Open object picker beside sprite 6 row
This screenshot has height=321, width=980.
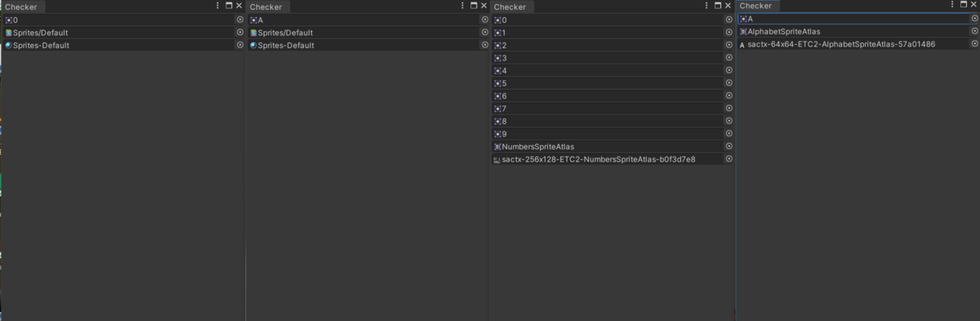tap(729, 96)
